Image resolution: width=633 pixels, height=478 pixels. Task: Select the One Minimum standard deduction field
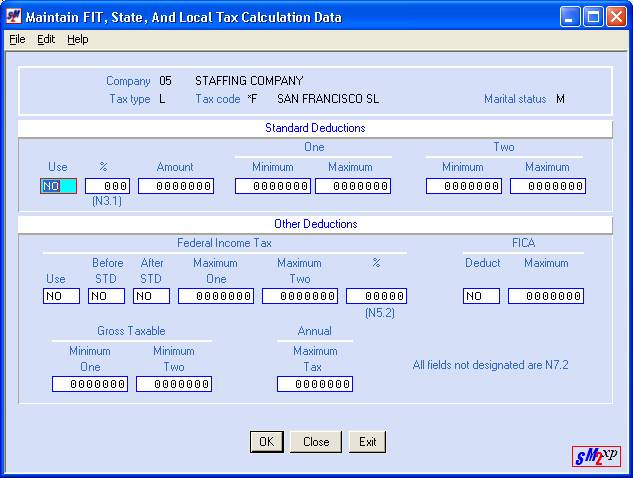pyautogui.click(x=273, y=186)
